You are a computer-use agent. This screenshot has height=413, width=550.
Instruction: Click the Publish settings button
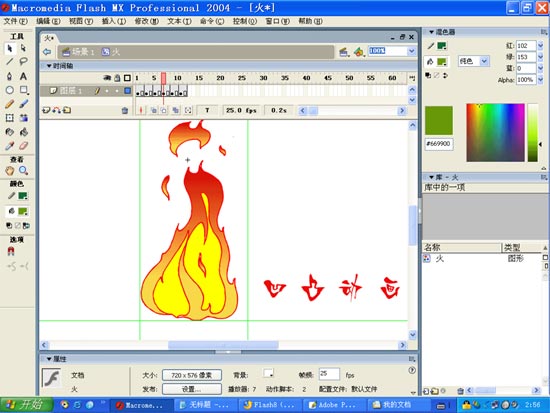click(192, 389)
